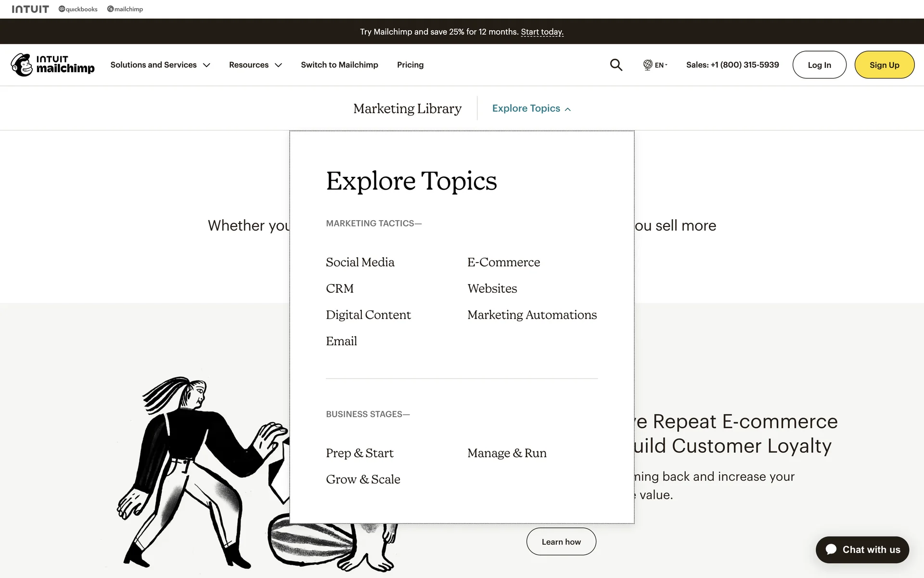Select Switch to Mailchimp in navigation

(339, 65)
